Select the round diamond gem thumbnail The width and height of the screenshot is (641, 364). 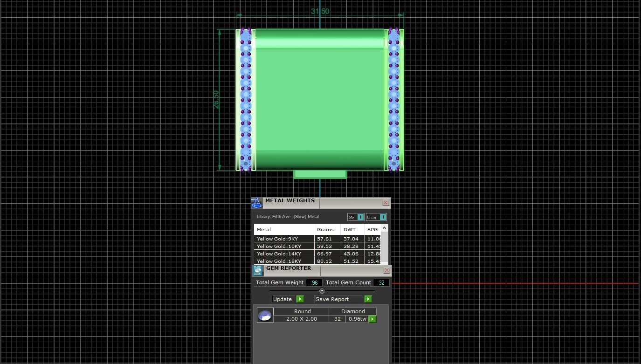coord(265,315)
